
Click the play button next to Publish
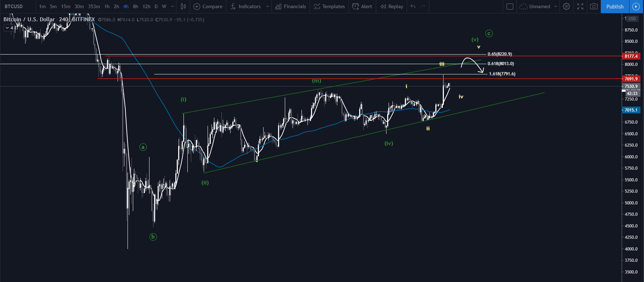coord(636,6)
